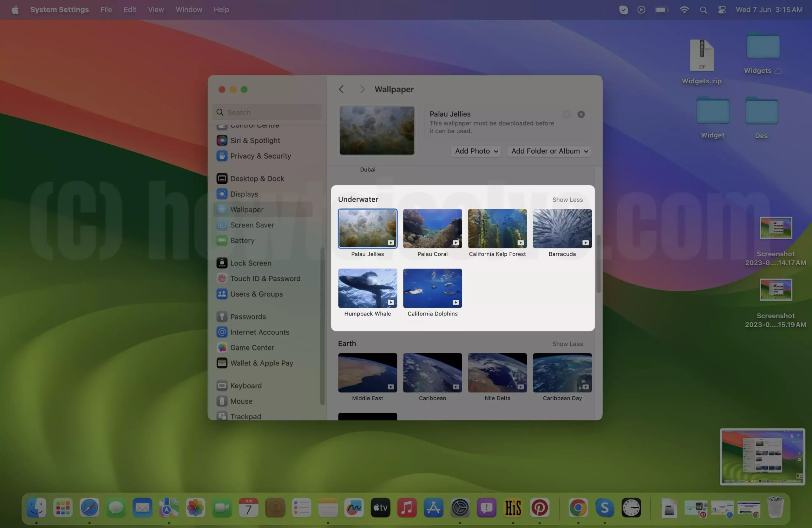
Task: Expand Add Folder or Album dropdown
Action: click(549, 151)
